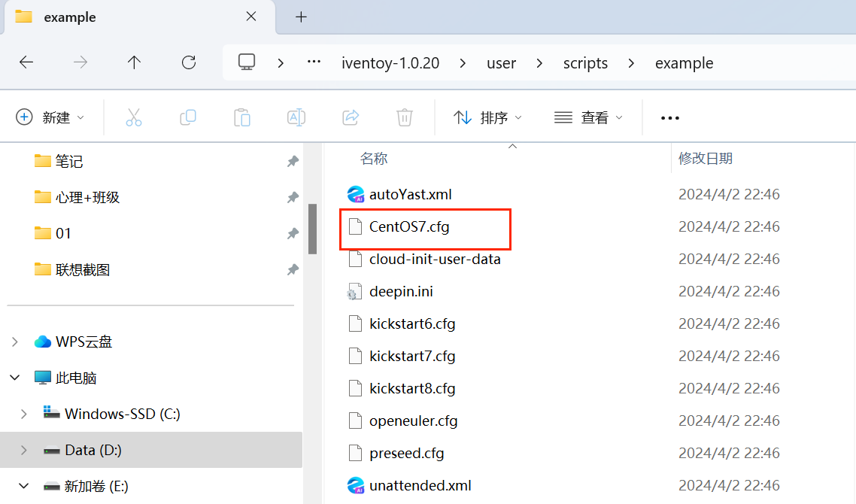Open a new tab with the plus button
Image resolution: width=856 pixels, height=504 pixels.
click(302, 17)
